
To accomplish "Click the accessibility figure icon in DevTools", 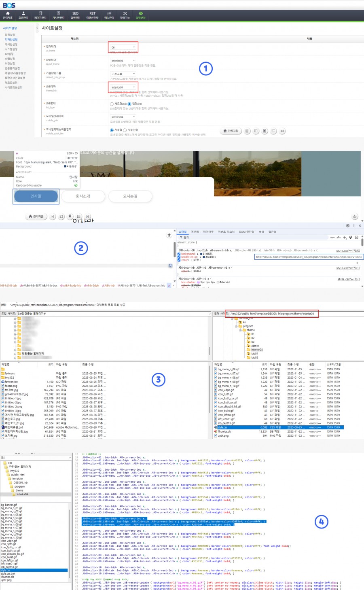I will [x=169, y=235].
